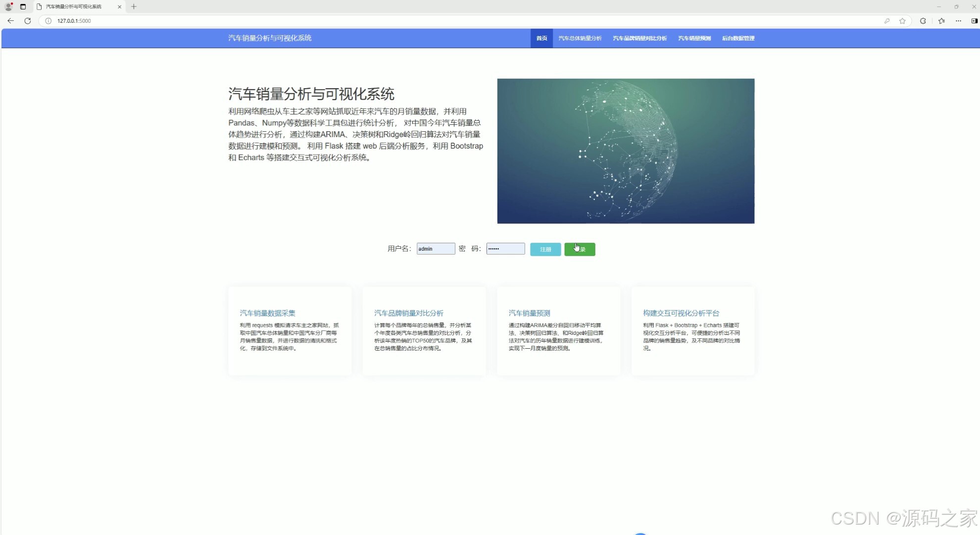Click the blue 注册 register button
Screen dimensions: 980x535
[545, 249]
